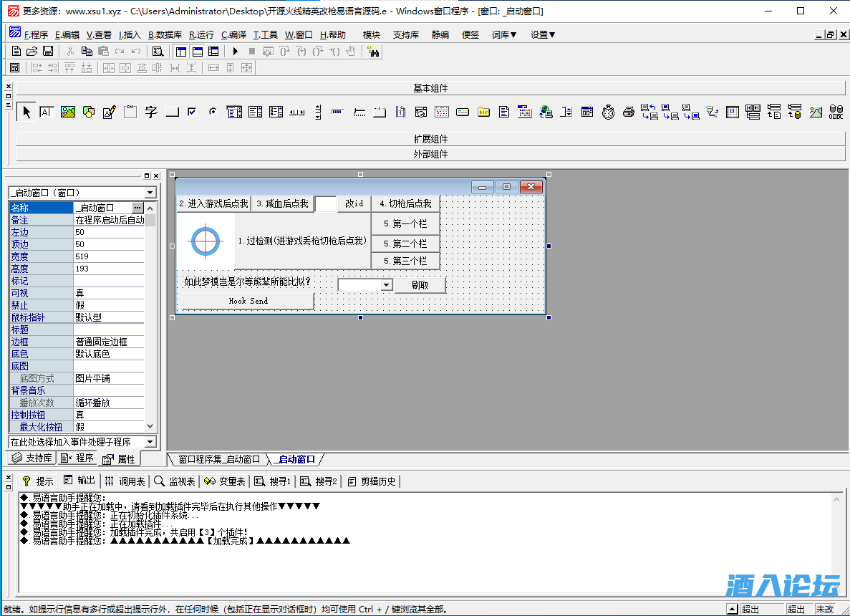Viewport: 850px width, 616px height.
Task: Select the Printer component in palette
Action: click(x=629, y=112)
